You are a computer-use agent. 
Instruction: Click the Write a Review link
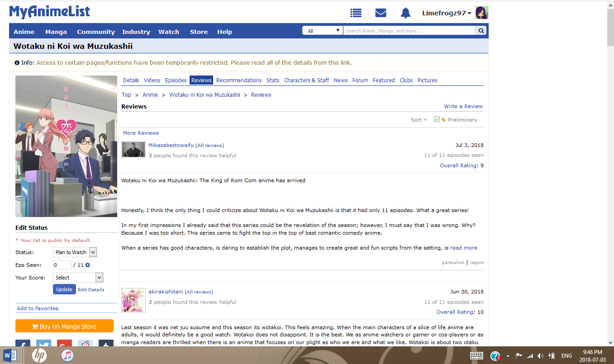[x=463, y=106]
